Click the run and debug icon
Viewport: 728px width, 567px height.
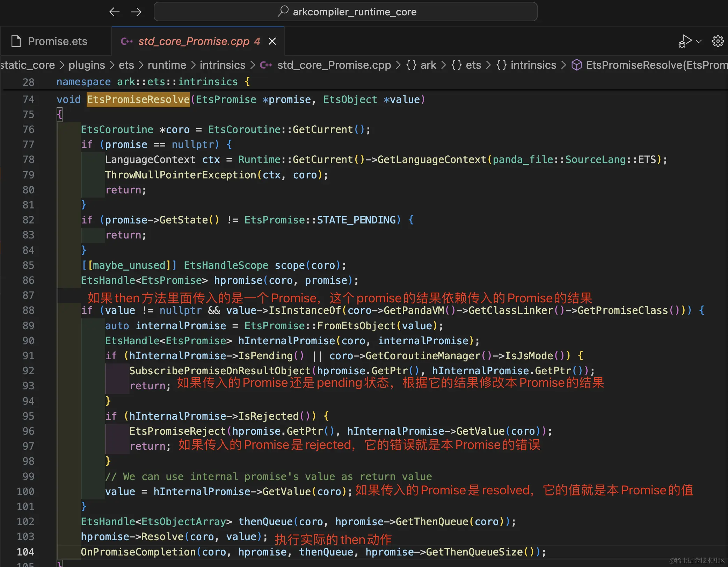point(685,41)
